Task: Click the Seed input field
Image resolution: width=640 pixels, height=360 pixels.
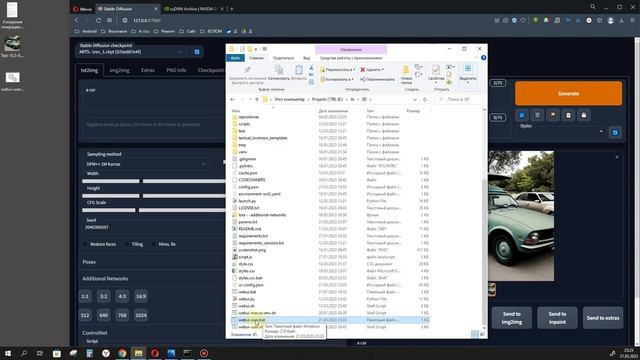Action: 153,227
